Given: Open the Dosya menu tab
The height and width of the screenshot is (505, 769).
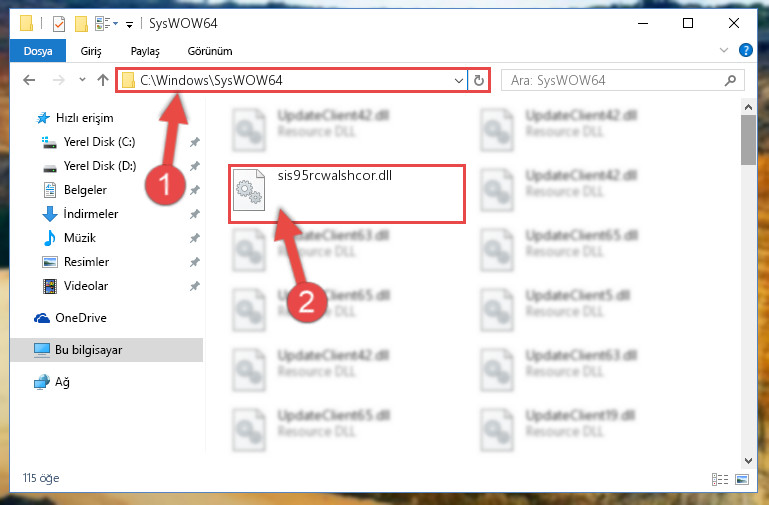Looking at the screenshot, I should [x=38, y=51].
